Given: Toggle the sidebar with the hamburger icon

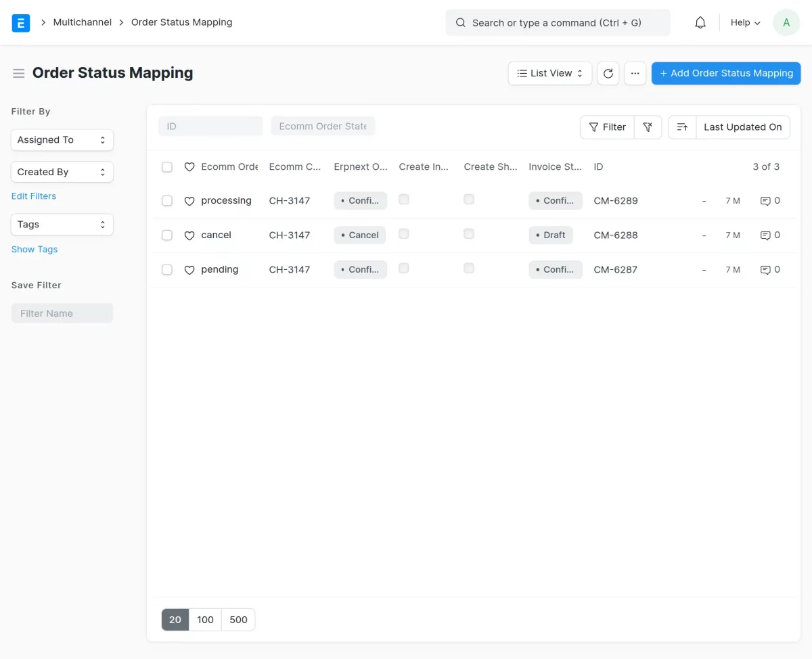Looking at the screenshot, I should 18,73.
